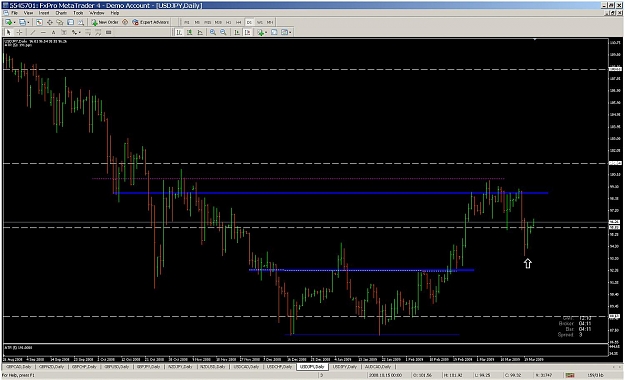Select the Text 'A' tool
Image resolution: width=625 pixels, height=380 pixels.
(53, 32)
